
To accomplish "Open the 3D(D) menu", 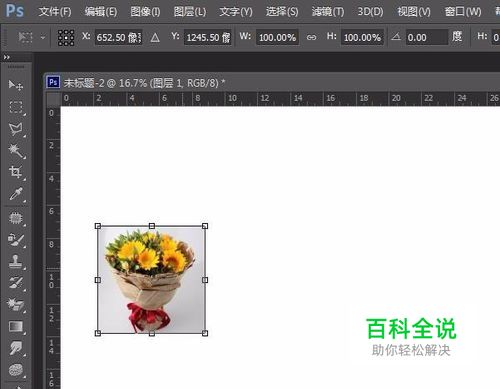I will click(x=371, y=12).
